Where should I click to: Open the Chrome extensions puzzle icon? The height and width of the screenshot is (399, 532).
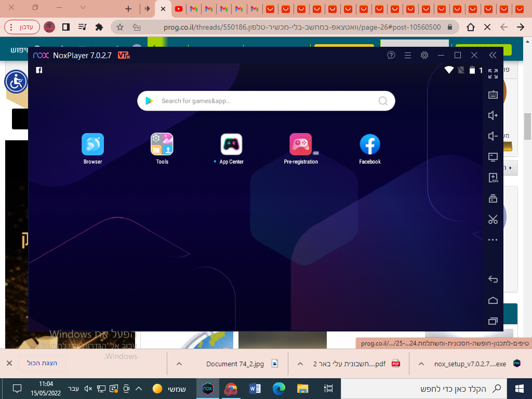(99, 27)
